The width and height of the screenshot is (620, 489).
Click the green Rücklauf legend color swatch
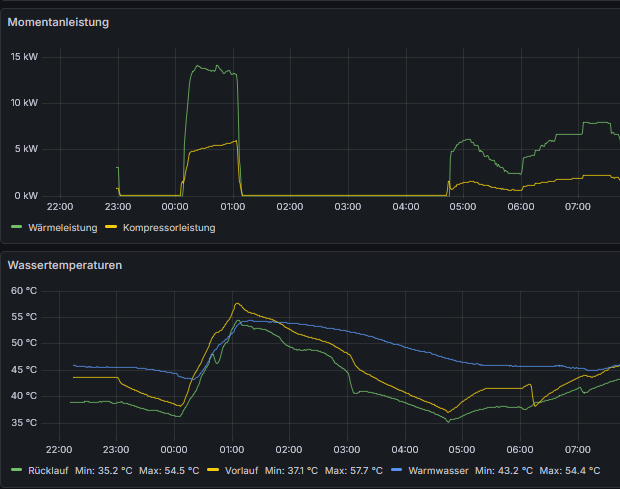click(x=16, y=470)
